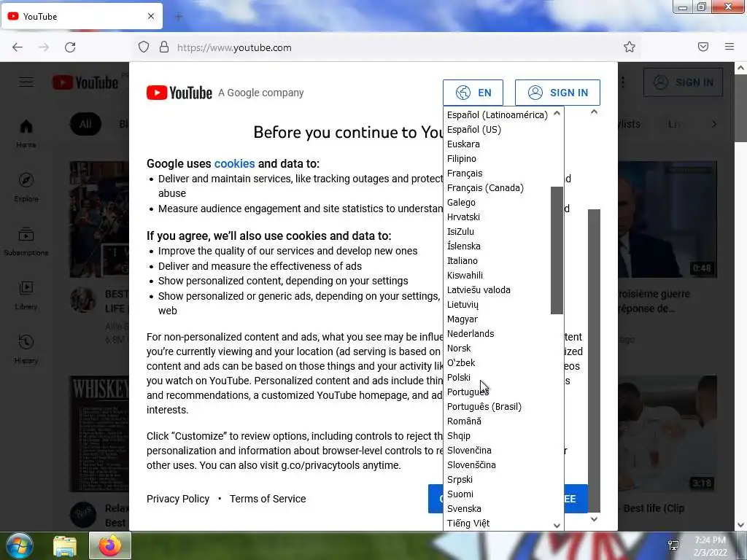Open Subscriptions in the YouTube sidebar
Viewport: 747px width, 560px height.
(26, 242)
